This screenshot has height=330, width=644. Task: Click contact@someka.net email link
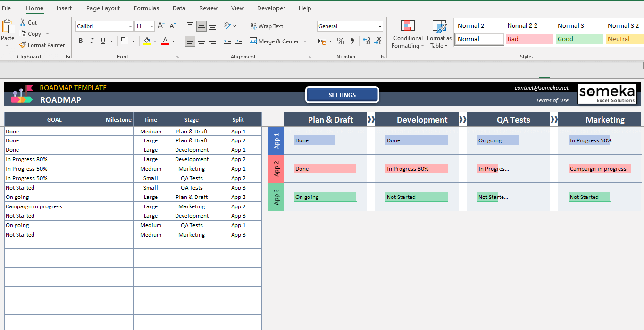coord(542,88)
